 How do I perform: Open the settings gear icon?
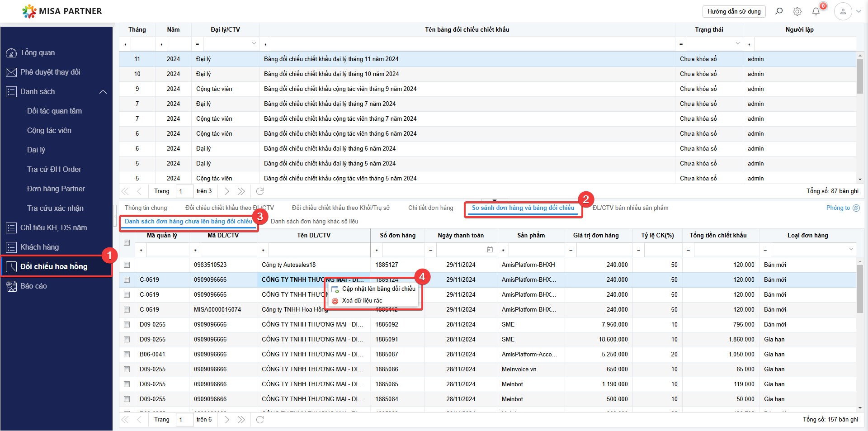[x=797, y=11]
